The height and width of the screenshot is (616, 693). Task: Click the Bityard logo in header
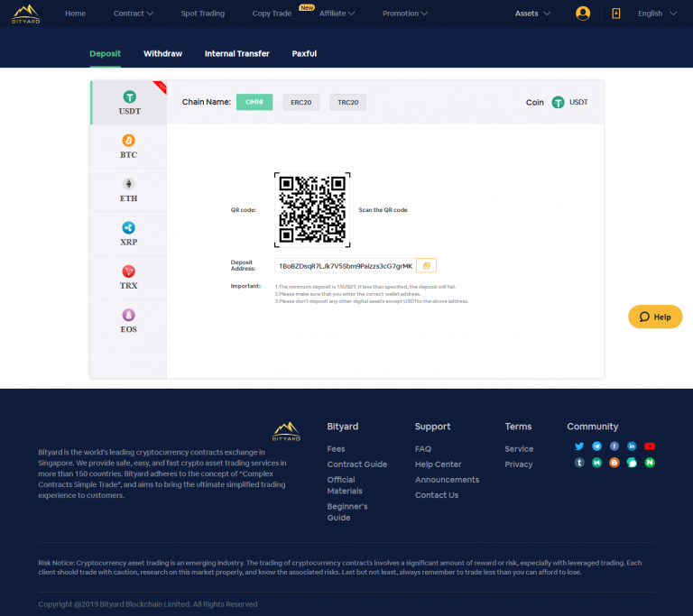pos(25,14)
